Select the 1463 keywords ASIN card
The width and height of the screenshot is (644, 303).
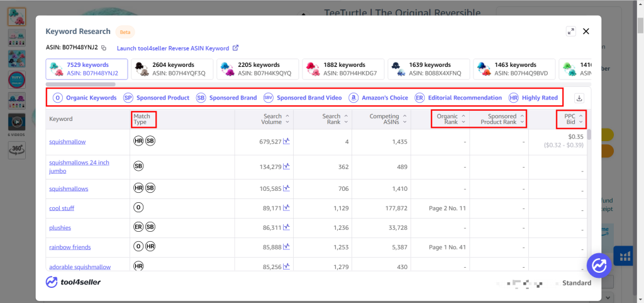[514, 69]
